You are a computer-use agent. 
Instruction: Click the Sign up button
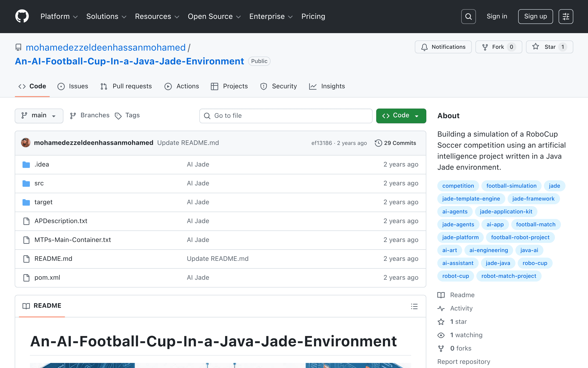[535, 17]
